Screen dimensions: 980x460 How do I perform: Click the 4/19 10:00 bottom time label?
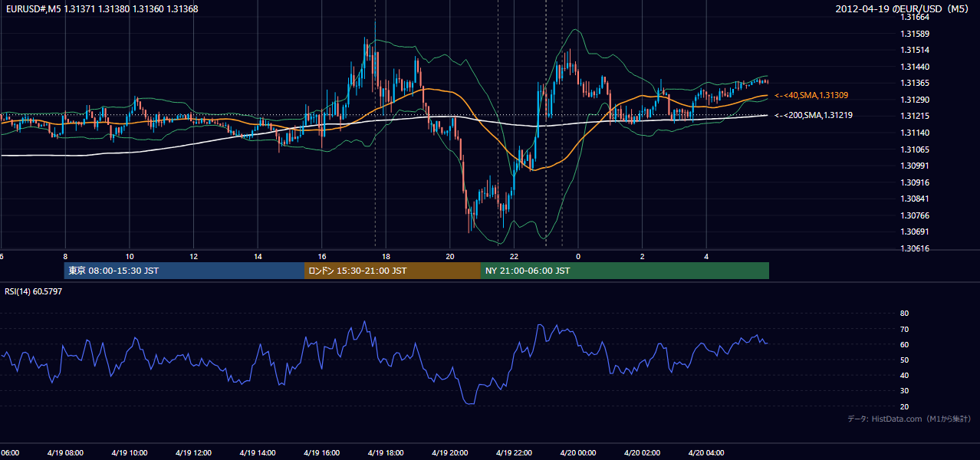(x=130, y=452)
